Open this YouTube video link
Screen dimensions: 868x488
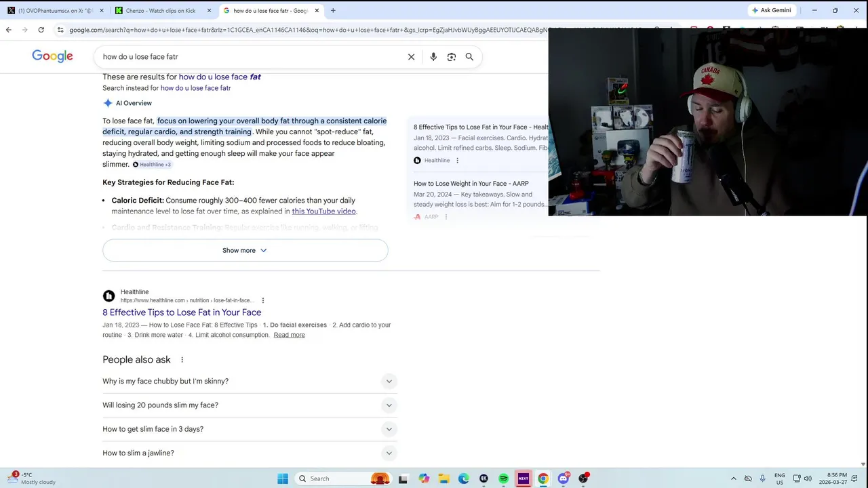point(323,211)
